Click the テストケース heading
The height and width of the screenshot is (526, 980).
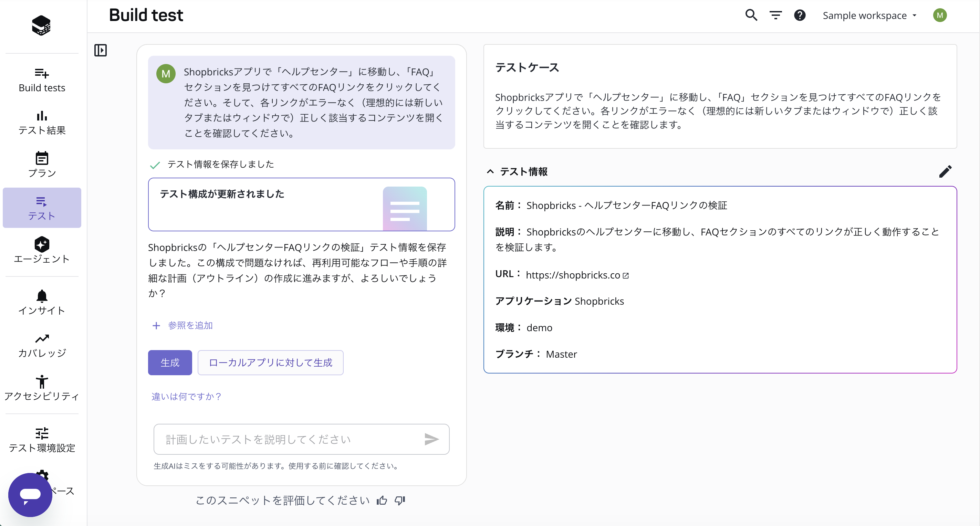coord(527,67)
